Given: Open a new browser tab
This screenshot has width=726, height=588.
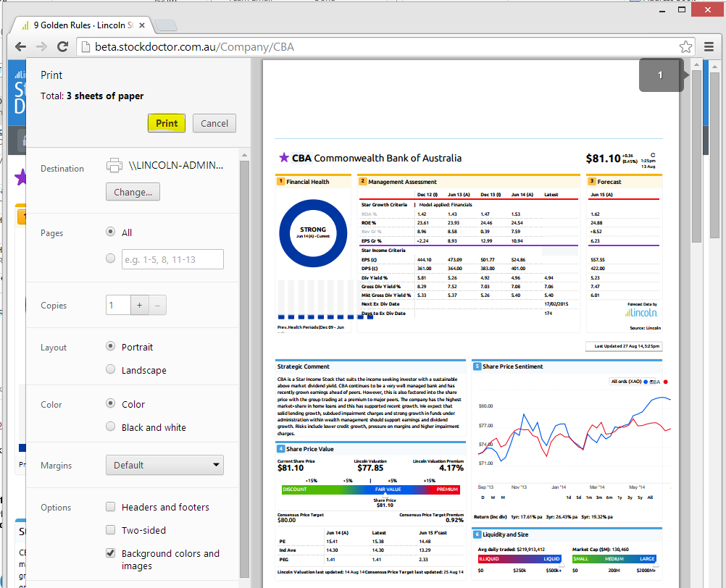Looking at the screenshot, I should pos(165,25).
